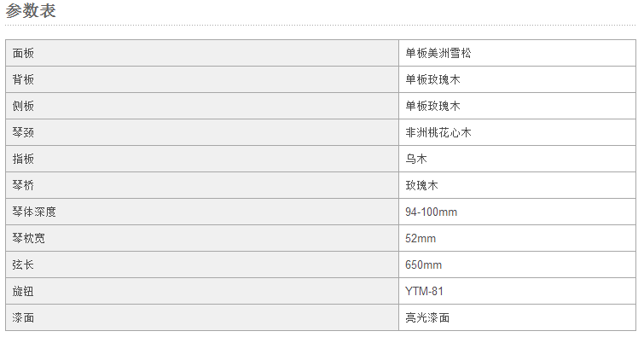Select the 指板 label cell
The width and height of the screenshot is (644, 337).
(x=202, y=159)
